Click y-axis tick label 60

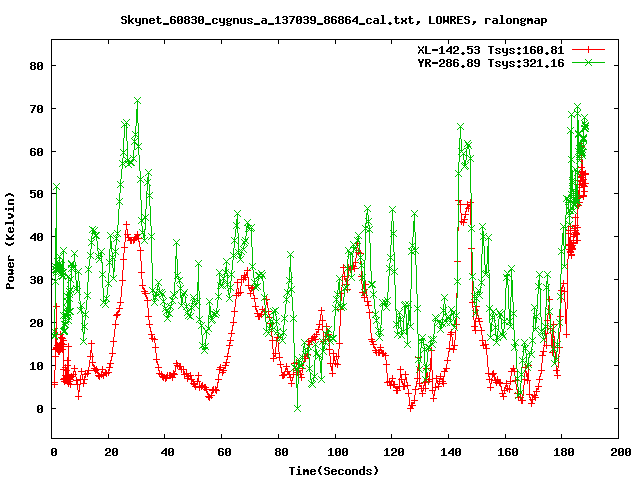[36, 152]
